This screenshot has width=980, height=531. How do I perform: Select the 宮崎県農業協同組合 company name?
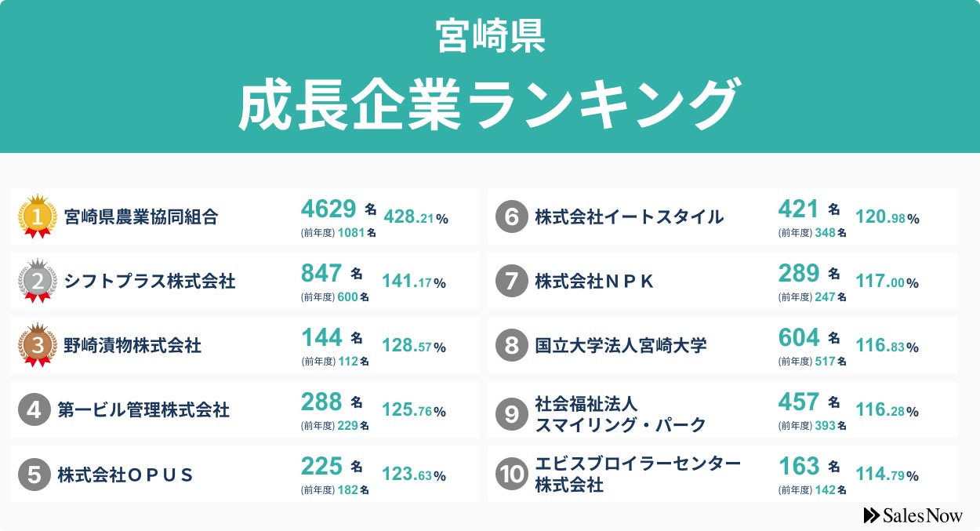(x=141, y=216)
